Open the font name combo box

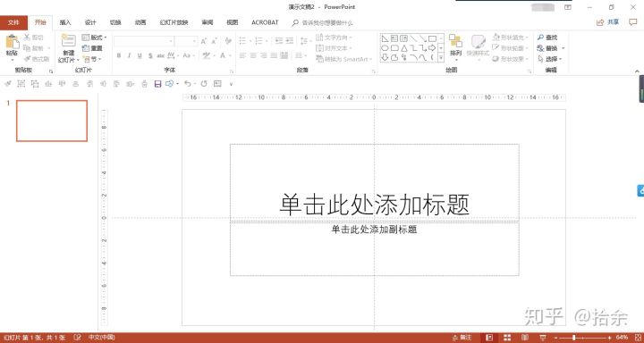[x=144, y=41]
